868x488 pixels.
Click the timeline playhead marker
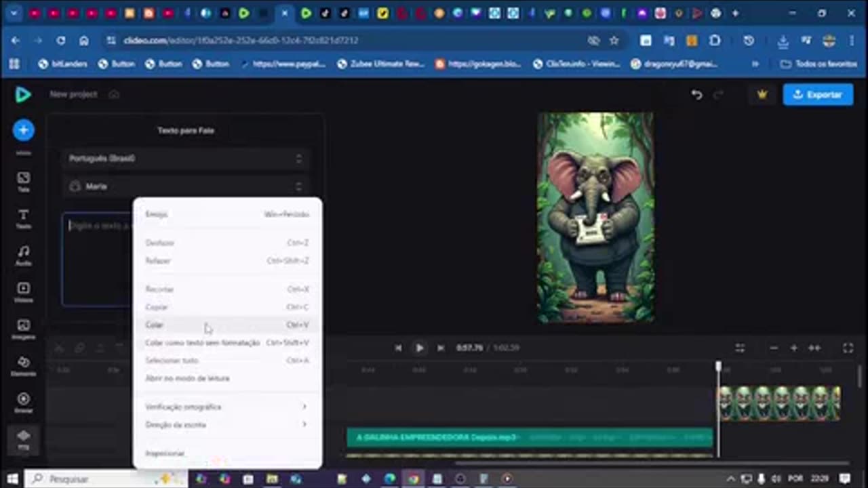pos(719,367)
